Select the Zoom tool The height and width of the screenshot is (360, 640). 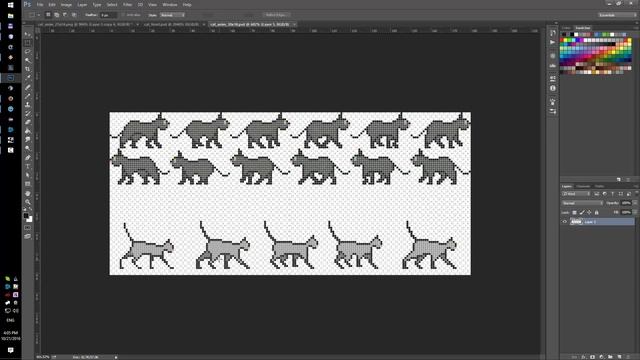tap(27, 202)
